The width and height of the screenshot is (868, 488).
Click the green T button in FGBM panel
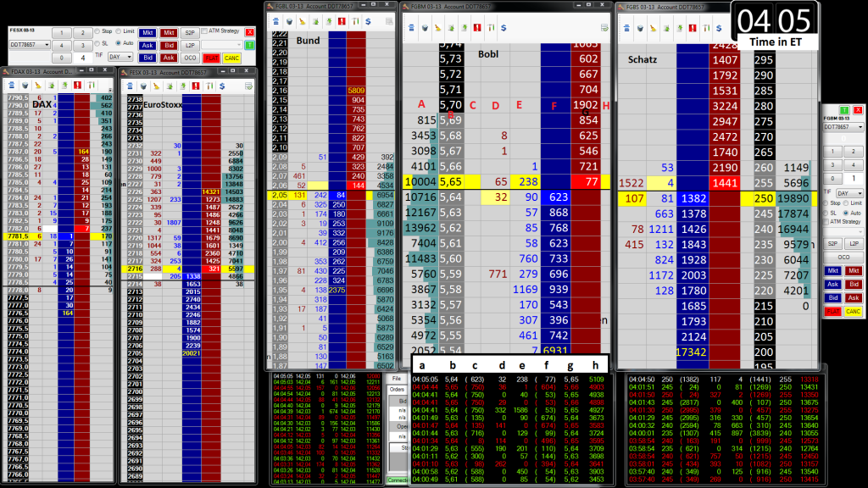[x=845, y=111]
